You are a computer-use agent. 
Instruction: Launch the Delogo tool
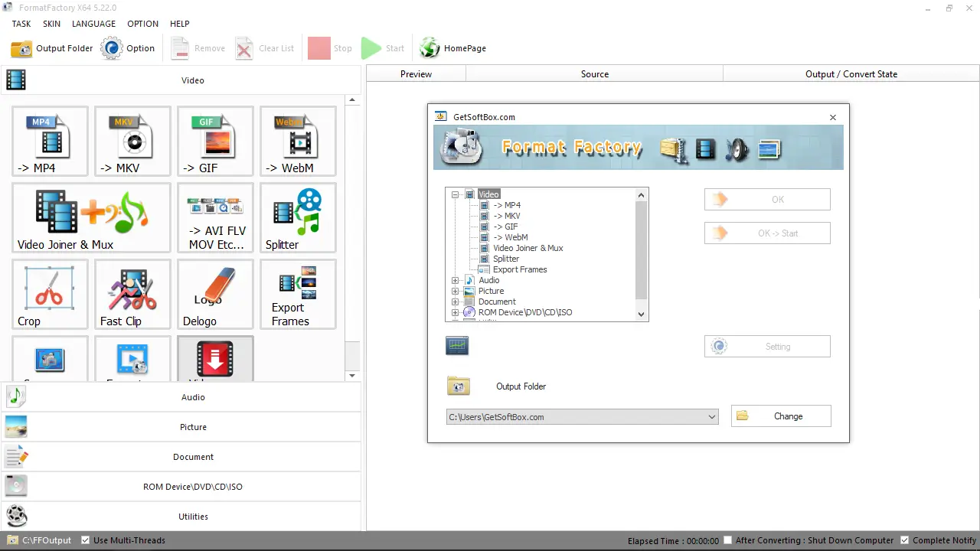click(216, 295)
